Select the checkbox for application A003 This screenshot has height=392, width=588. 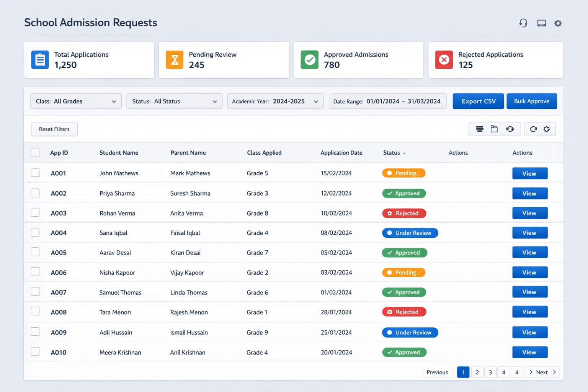click(35, 212)
